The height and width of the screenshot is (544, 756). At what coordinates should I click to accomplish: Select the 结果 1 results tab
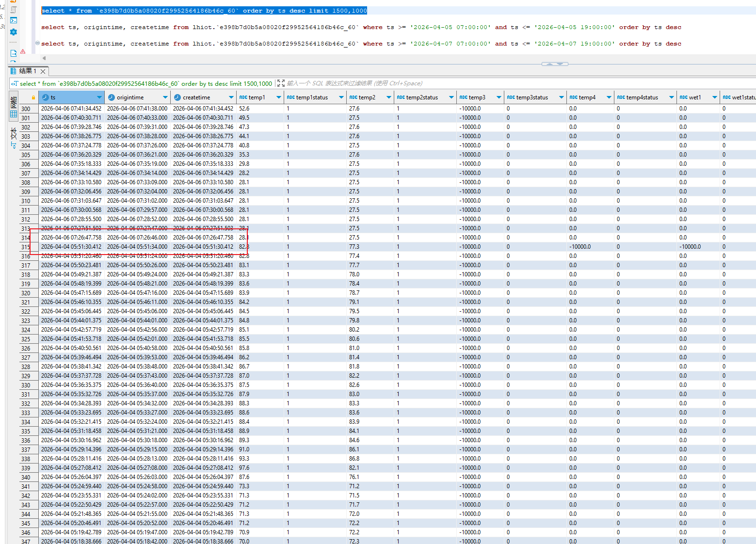[27, 71]
